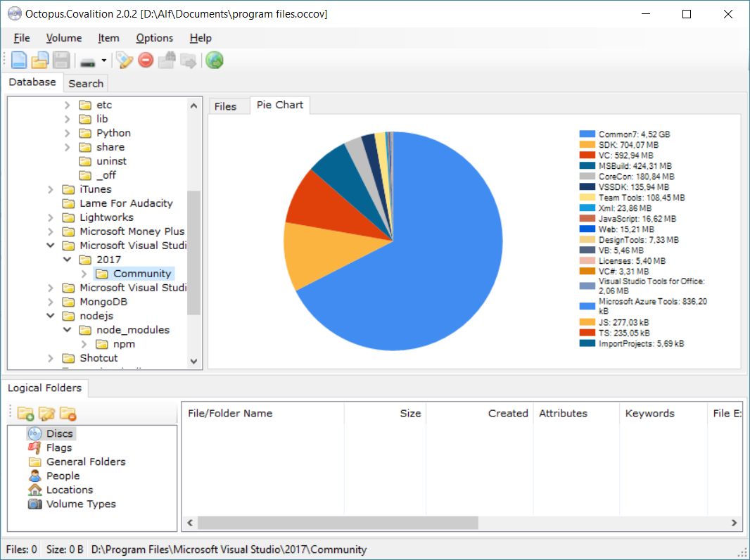Click the edit logical folder pencil icon
Viewport: 750px width, 560px height.
pyautogui.click(x=47, y=413)
